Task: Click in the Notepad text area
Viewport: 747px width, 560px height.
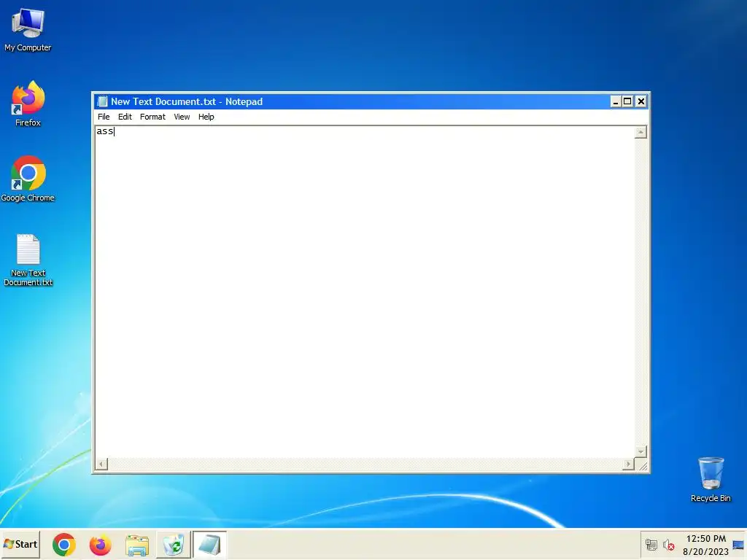Action: 365,292
